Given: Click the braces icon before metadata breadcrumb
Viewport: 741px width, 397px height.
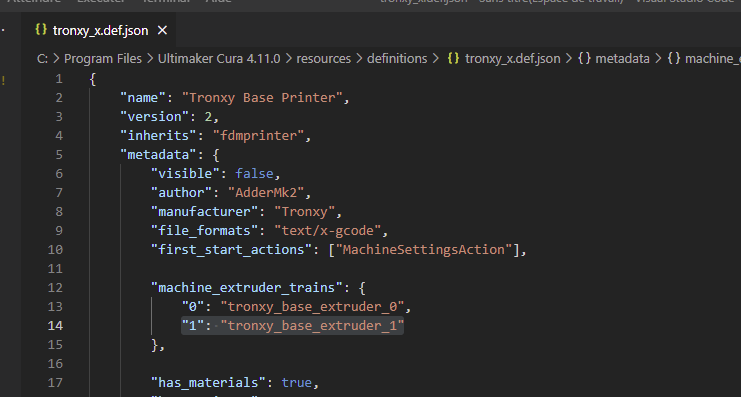Looking at the screenshot, I should click(585, 59).
